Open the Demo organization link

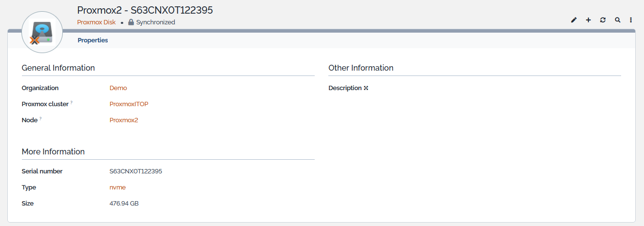coord(118,88)
